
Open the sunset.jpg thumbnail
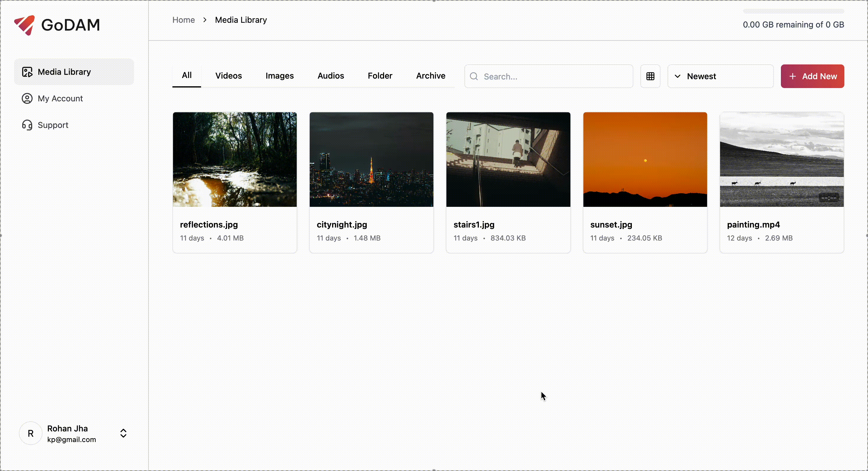click(645, 160)
